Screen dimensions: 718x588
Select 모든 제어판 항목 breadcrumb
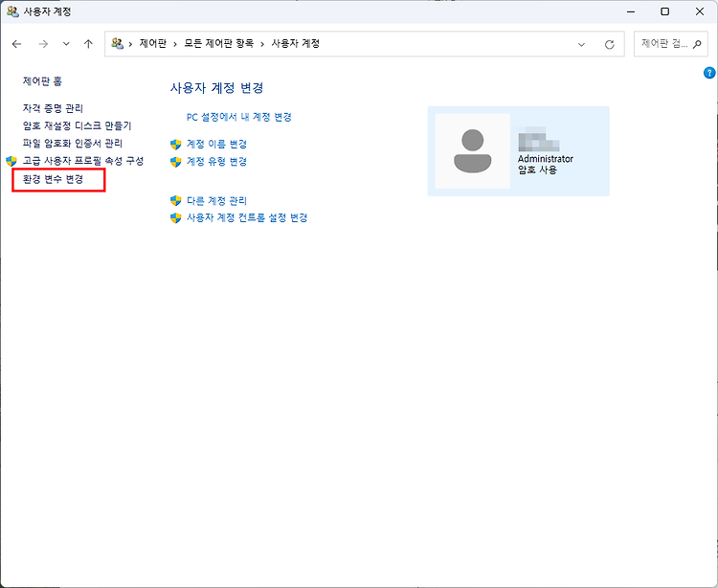click(218, 43)
